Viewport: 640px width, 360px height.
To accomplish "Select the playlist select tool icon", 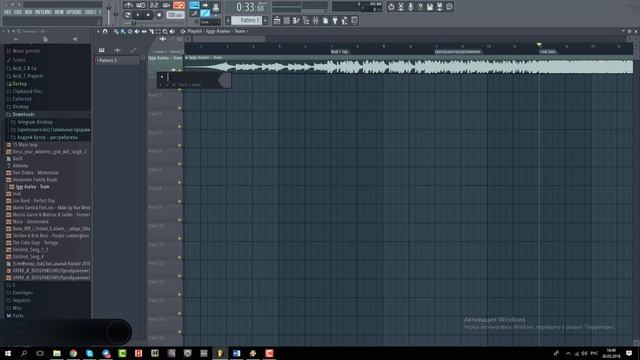I will point(158,31).
